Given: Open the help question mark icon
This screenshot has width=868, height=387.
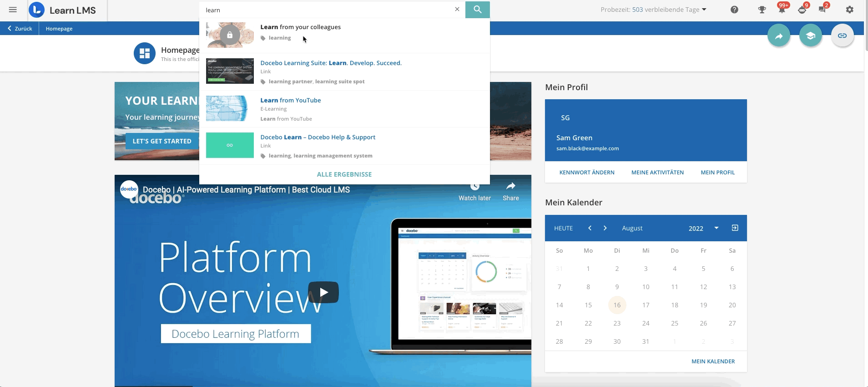Looking at the screenshot, I should click(734, 10).
